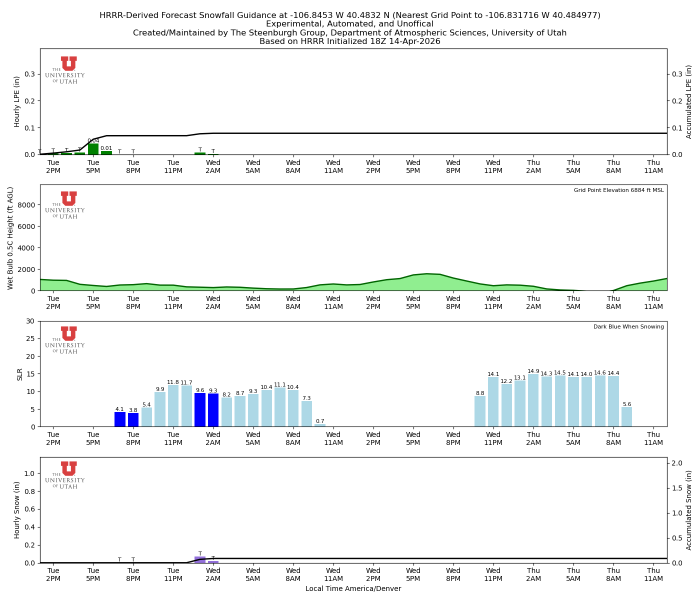Click the HRRR forecast title text
The width and height of the screenshot is (700, 600).
[350, 15]
